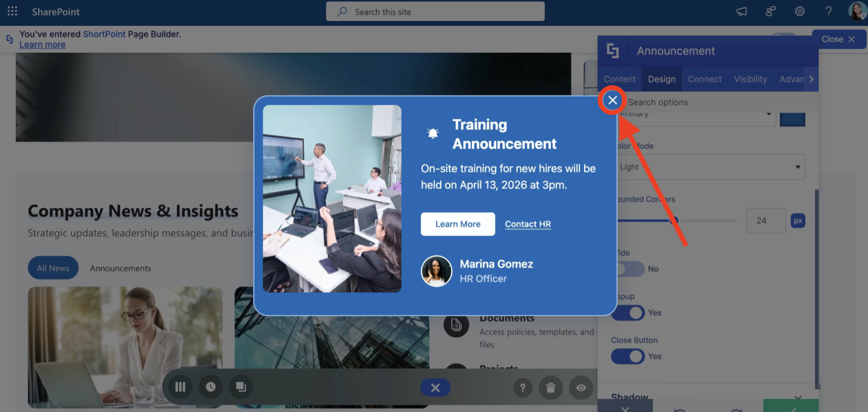Change the px unit selector

[x=798, y=221]
